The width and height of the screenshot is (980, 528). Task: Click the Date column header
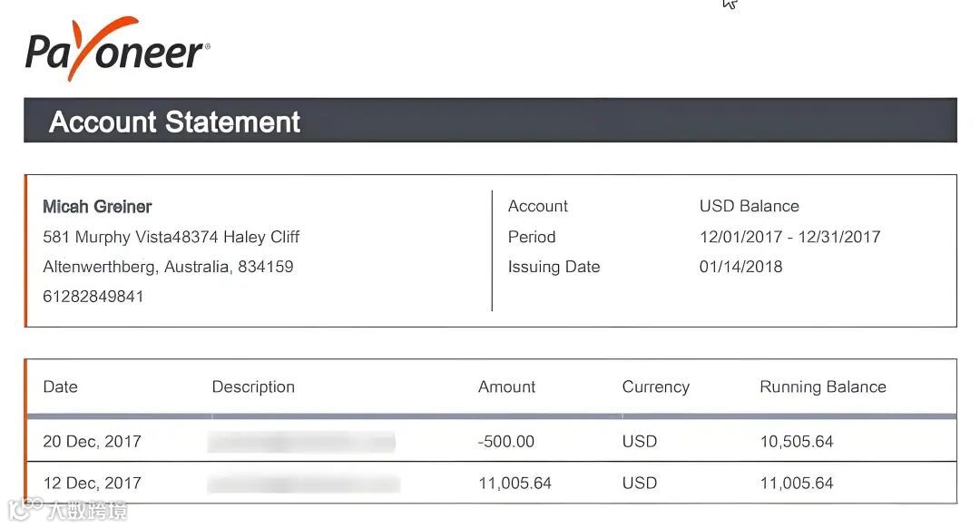61,386
